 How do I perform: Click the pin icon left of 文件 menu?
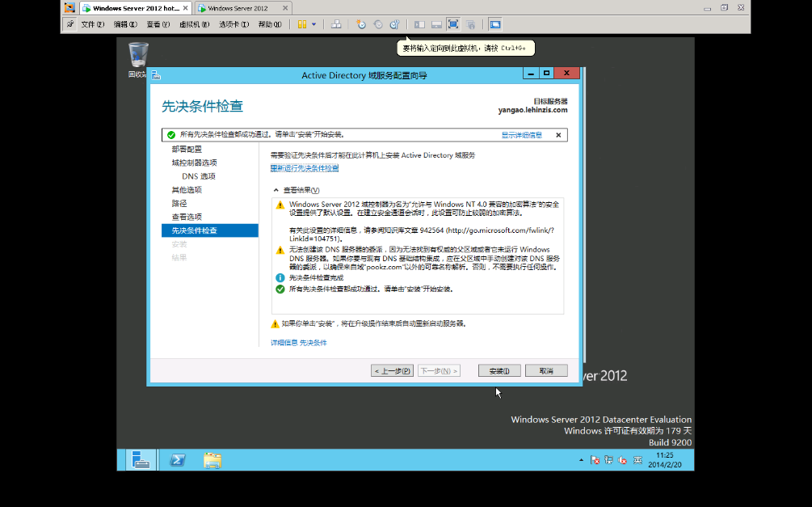pyautogui.click(x=70, y=24)
